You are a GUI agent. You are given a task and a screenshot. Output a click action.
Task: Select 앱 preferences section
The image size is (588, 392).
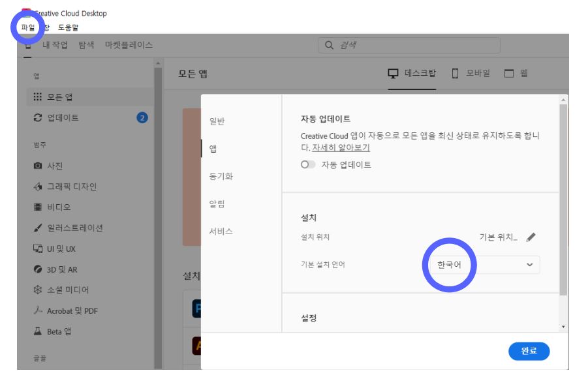(213, 149)
